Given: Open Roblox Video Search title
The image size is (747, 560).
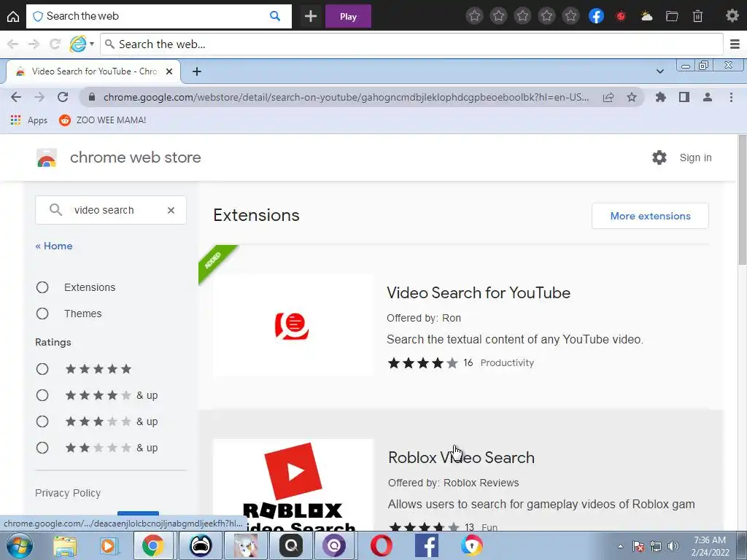Looking at the screenshot, I should (x=461, y=457).
